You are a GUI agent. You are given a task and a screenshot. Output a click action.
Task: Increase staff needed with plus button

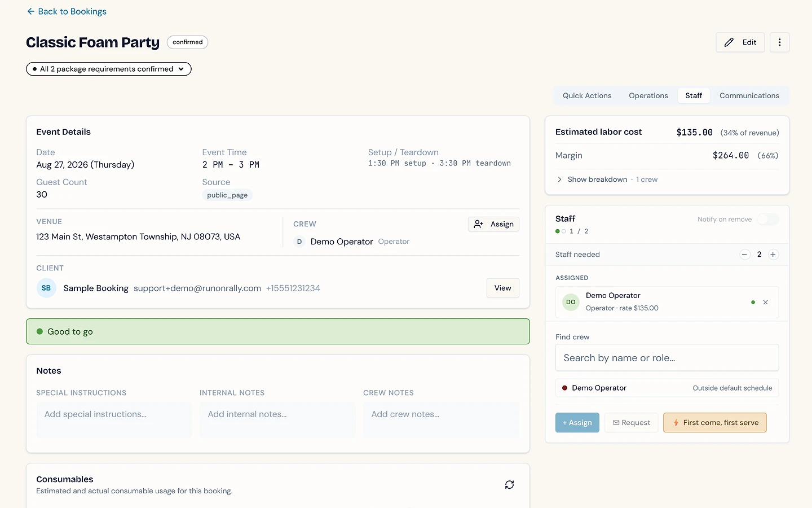(773, 255)
